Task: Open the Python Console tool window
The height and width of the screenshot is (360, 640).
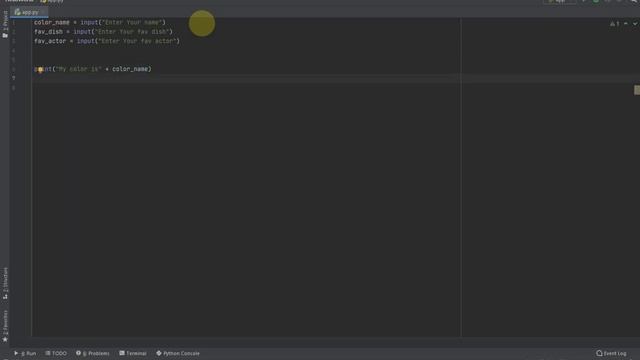Action: coord(178,353)
